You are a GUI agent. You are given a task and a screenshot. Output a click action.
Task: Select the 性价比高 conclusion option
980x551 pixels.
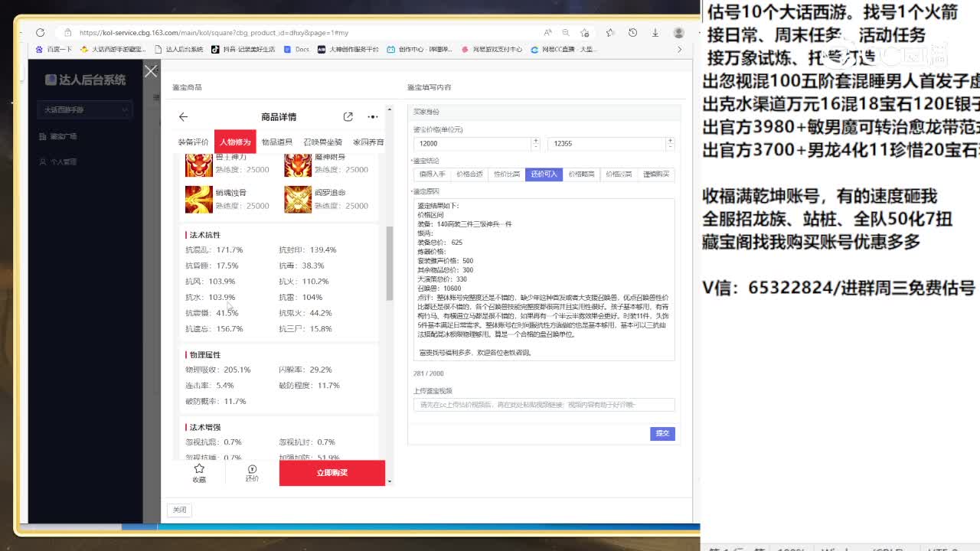pos(507,174)
